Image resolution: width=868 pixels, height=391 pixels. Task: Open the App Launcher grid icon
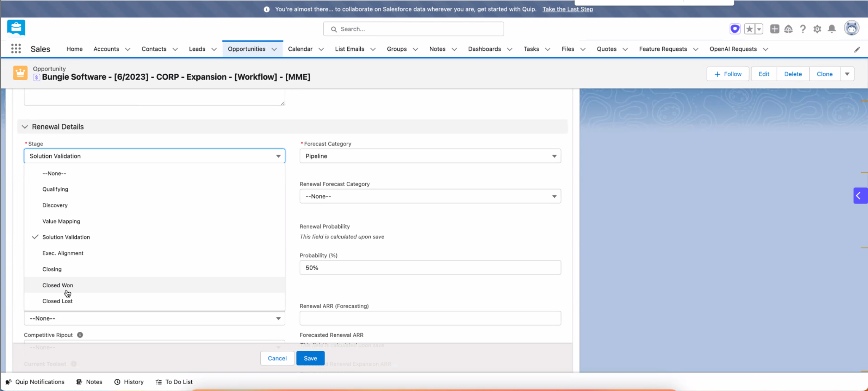pos(16,49)
